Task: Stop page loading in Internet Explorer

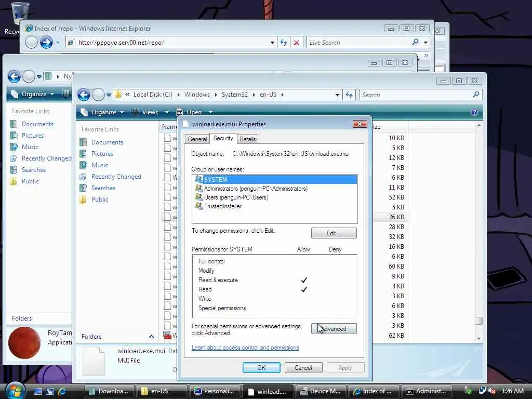Action: (297, 43)
